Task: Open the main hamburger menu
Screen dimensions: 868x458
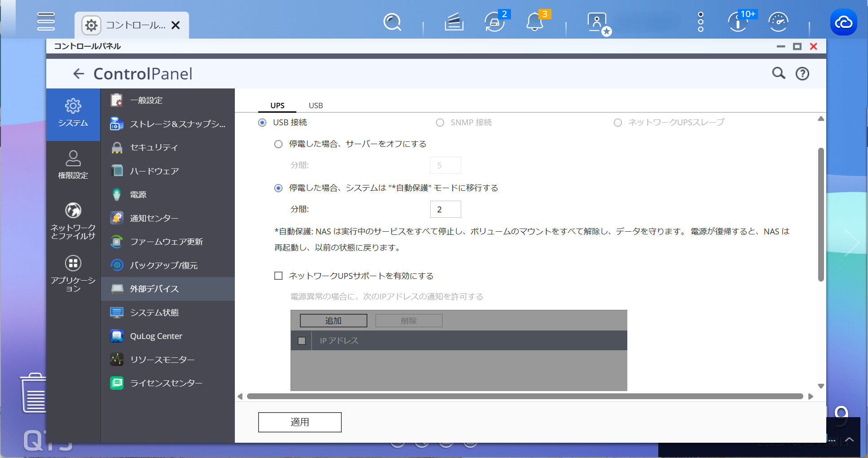Action: click(x=46, y=22)
